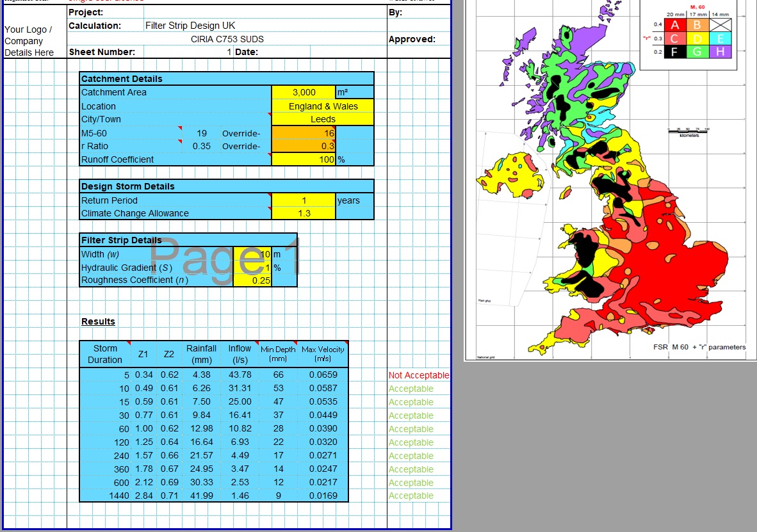Select the orange region B legend swatch

(697, 24)
